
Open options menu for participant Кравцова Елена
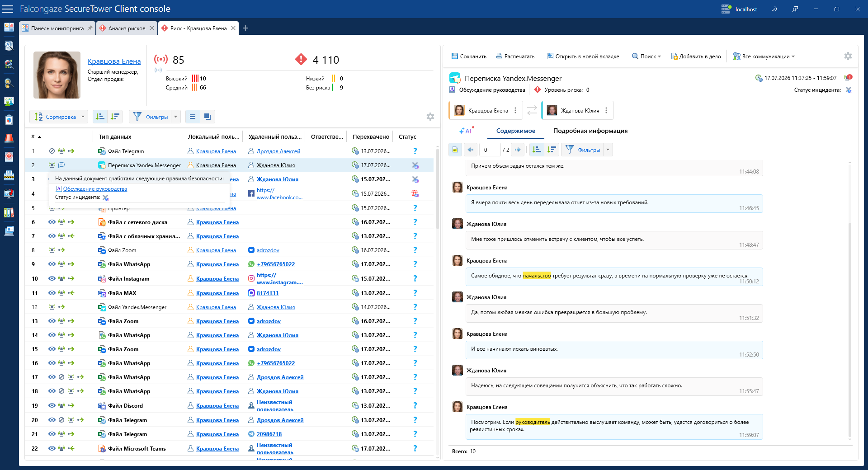[515, 110]
